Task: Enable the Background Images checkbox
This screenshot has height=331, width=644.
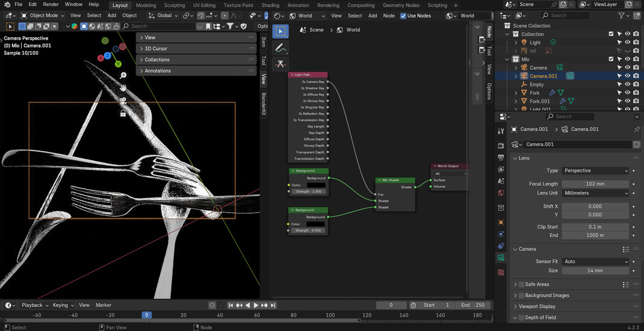Action: [x=521, y=295]
